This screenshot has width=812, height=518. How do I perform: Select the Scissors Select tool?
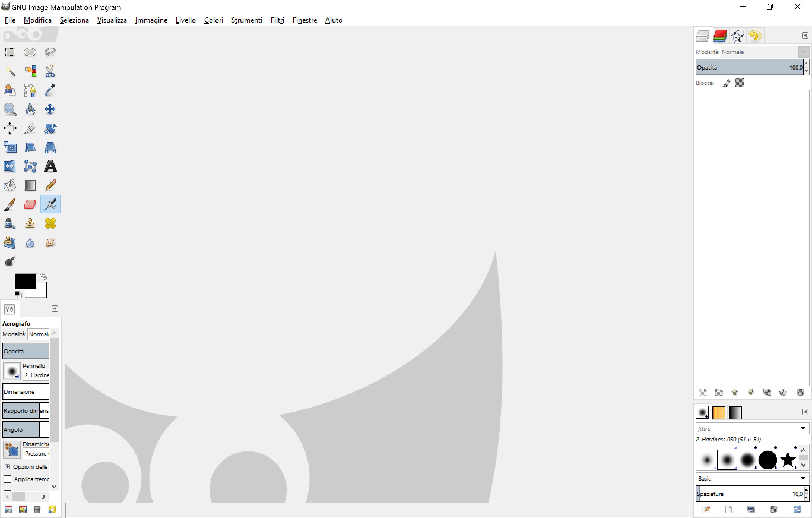pos(50,71)
